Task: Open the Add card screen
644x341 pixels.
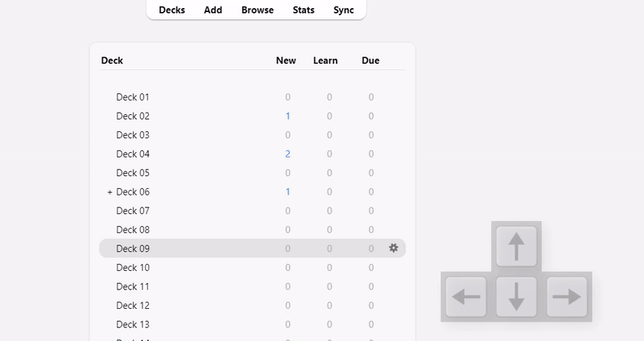Action: [x=213, y=10]
